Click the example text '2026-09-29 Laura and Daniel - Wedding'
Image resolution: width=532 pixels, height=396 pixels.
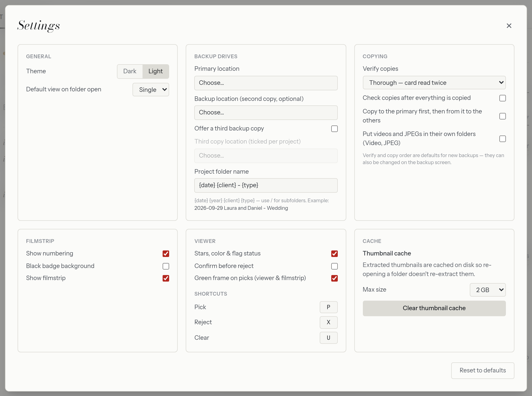click(241, 208)
